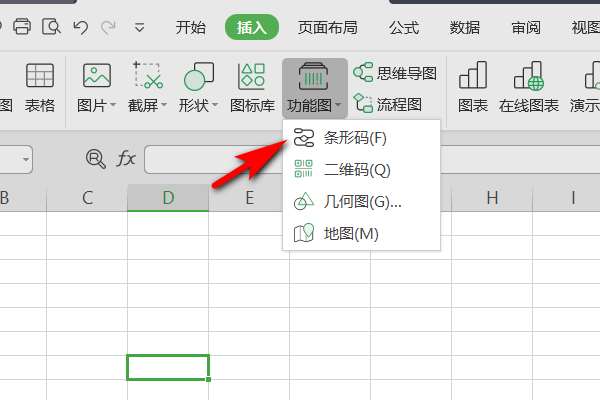Choose 条形码(F) from the menu
Viewport: 600px width, 400px height.
coord(361,138)
